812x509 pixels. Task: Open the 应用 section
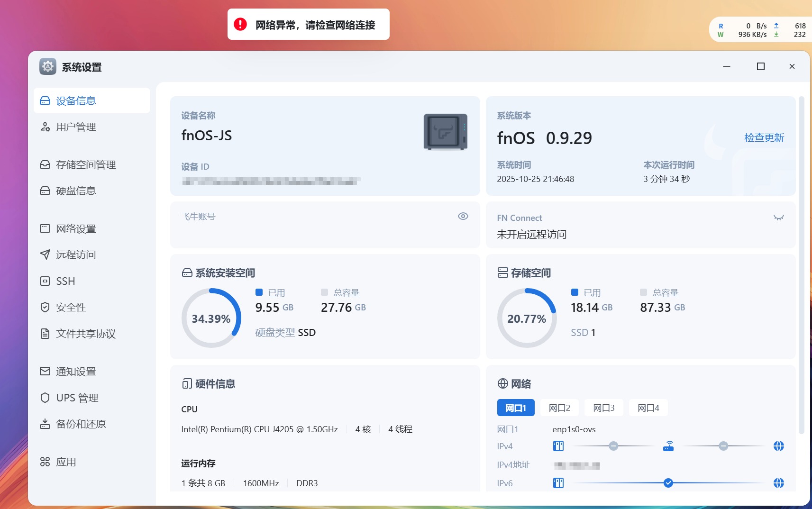pyautogui.click(x=65, y=462)
